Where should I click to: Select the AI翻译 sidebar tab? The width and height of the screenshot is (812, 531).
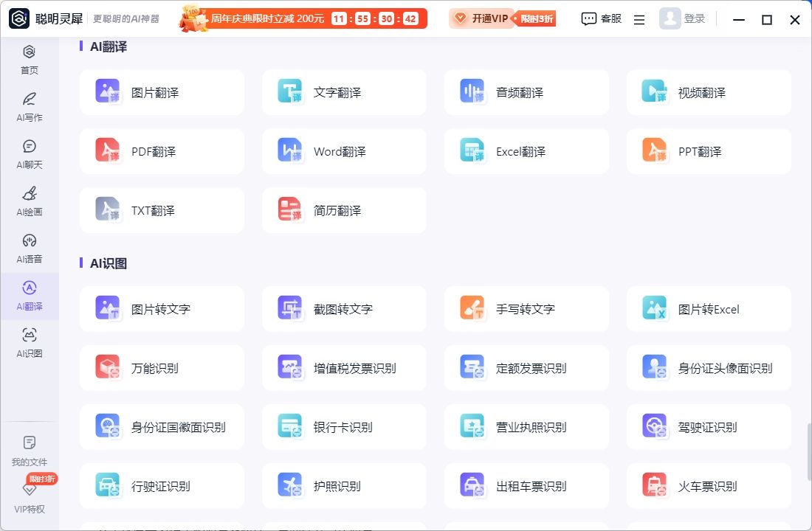point(30,296)
